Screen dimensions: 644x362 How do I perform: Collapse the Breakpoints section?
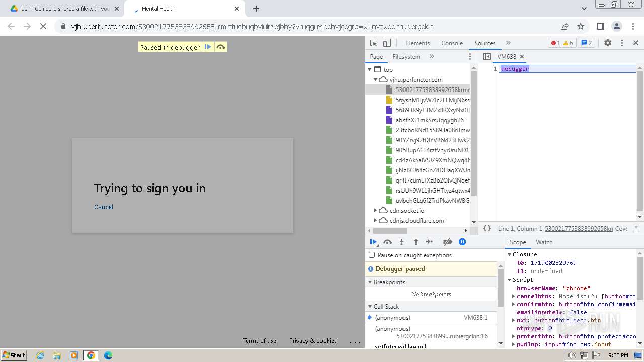[431, 282]
